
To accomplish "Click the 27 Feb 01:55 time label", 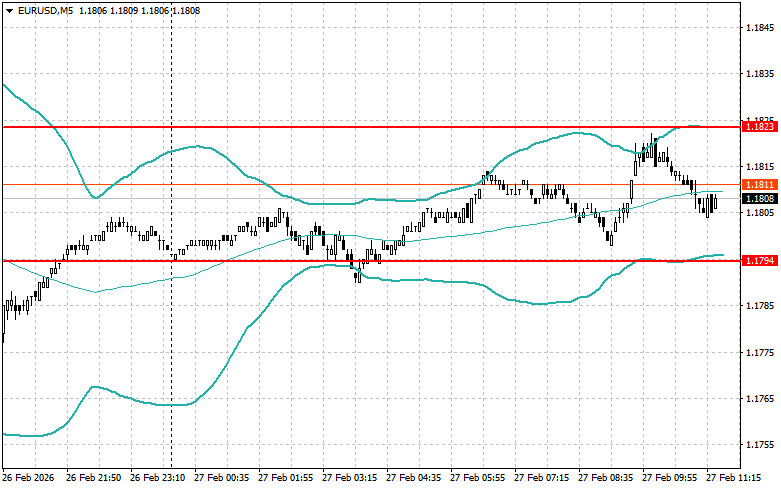I will tap(285, 477).
